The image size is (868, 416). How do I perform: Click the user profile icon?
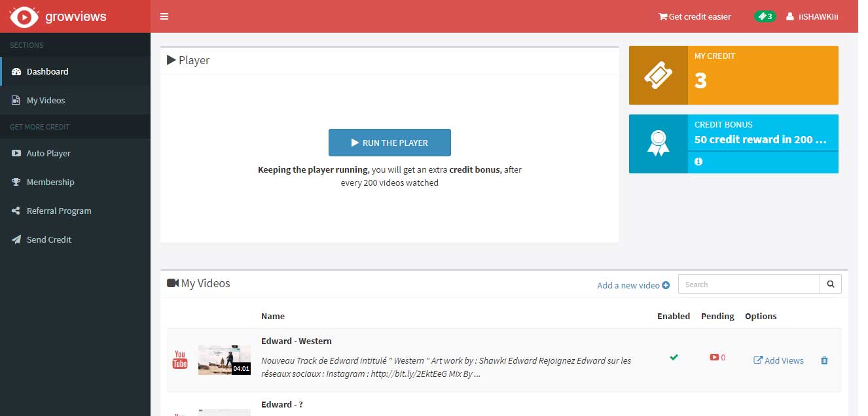[789, 16]
